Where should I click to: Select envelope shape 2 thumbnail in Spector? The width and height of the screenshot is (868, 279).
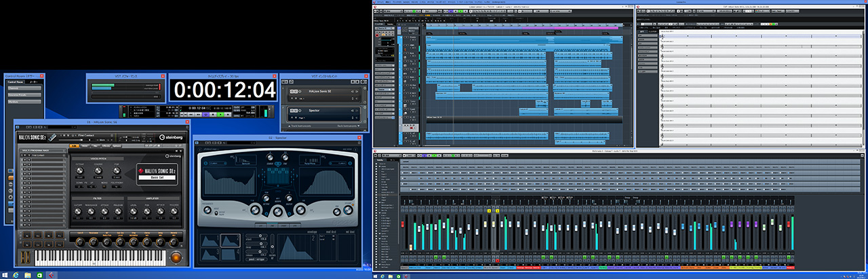click(x=231, y=240)
